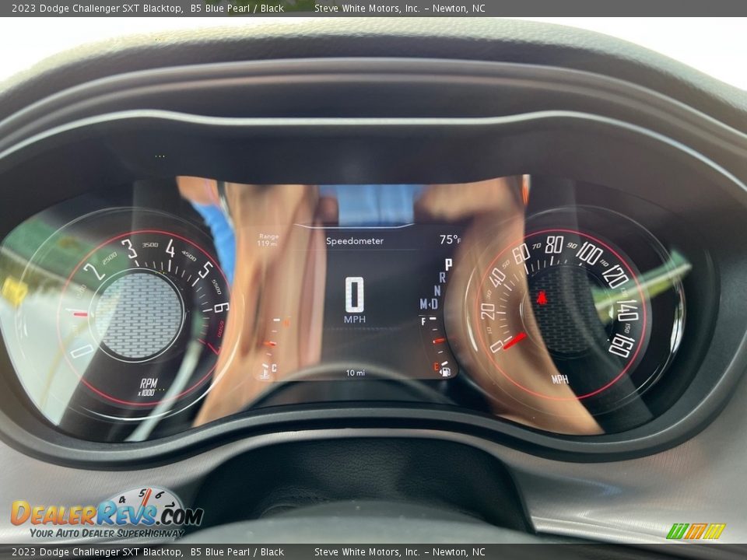Tap the MPH label under digital speed
This screenshot has height=560, width=747.
(x=355, y=319)
